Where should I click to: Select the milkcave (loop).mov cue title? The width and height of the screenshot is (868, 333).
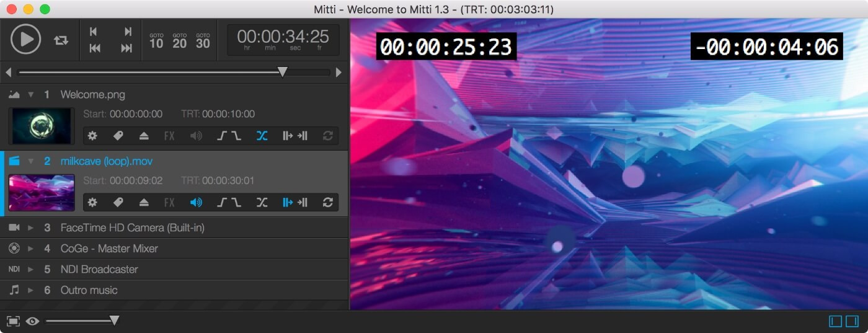coord(106,161)
